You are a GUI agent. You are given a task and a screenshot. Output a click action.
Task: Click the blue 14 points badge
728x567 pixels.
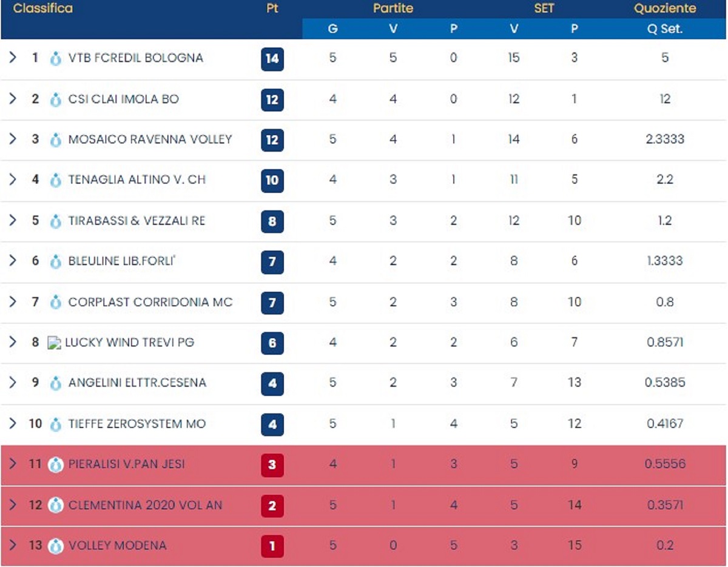point(272,59)
